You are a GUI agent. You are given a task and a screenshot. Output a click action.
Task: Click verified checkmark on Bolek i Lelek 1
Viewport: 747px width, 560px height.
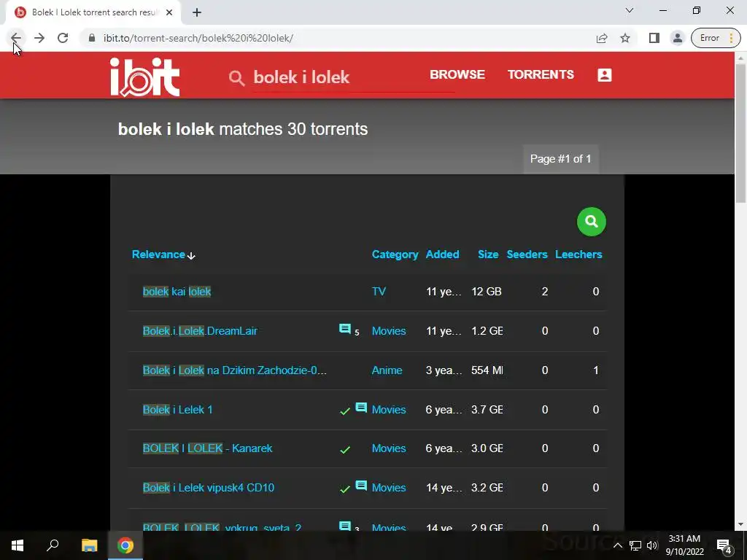[345, 411]
